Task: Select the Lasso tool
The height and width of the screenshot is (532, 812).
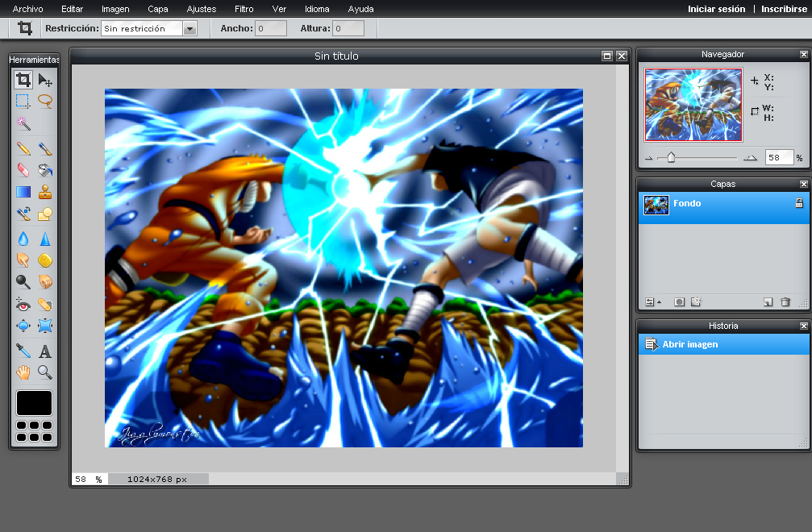Action: coord(45,101)
